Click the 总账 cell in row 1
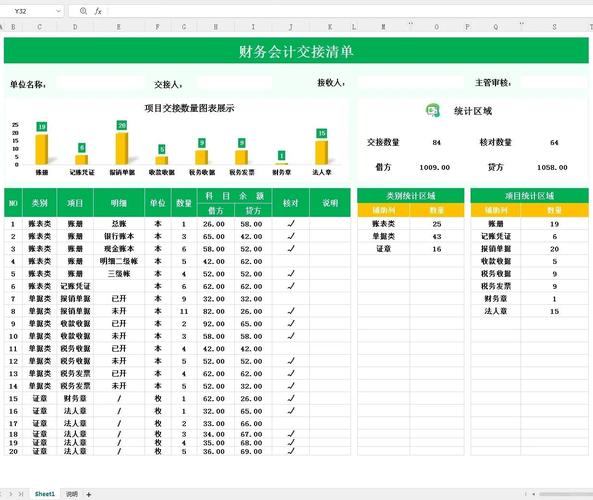The height and width of the screenshot is (500, 593). [x=119, y=224]
